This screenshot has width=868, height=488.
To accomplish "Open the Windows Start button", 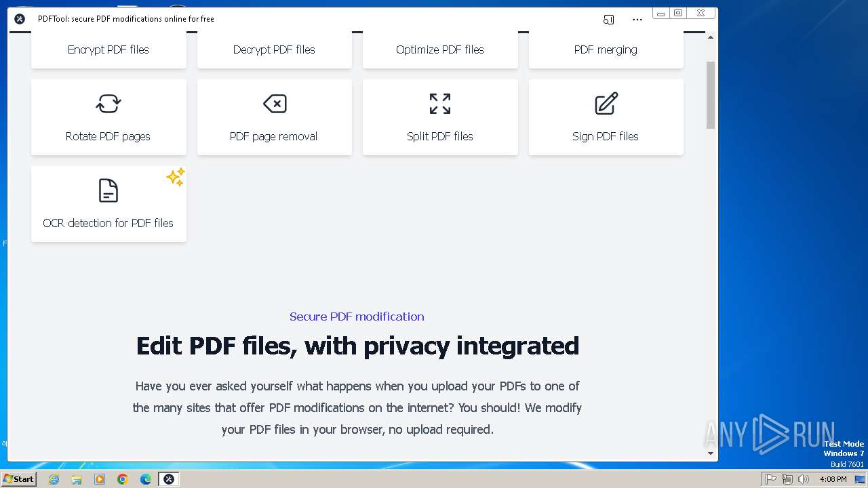I will tap(19, 479).
